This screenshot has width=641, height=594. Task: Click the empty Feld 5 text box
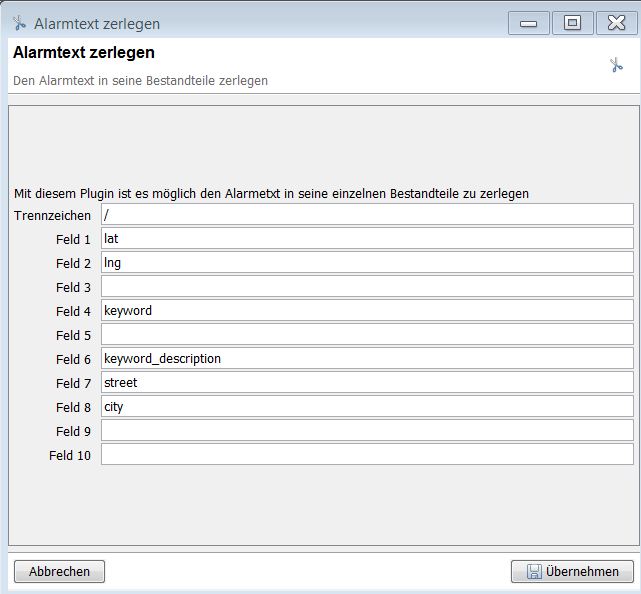point(367,335)
